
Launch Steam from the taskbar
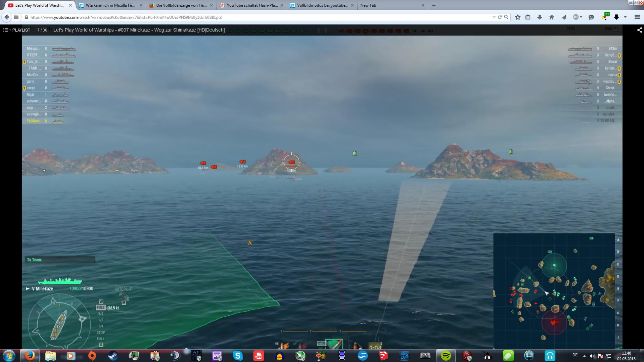(113, 356)
